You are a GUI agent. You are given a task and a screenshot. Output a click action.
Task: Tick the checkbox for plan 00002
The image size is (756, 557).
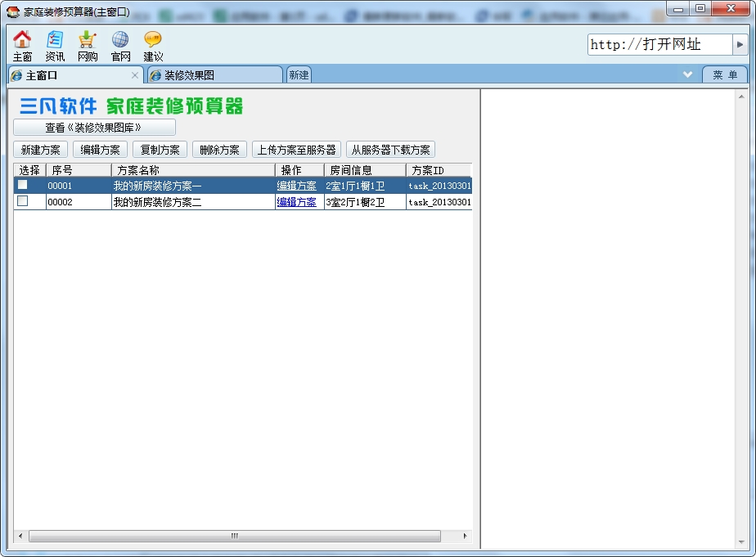point(23,201)
